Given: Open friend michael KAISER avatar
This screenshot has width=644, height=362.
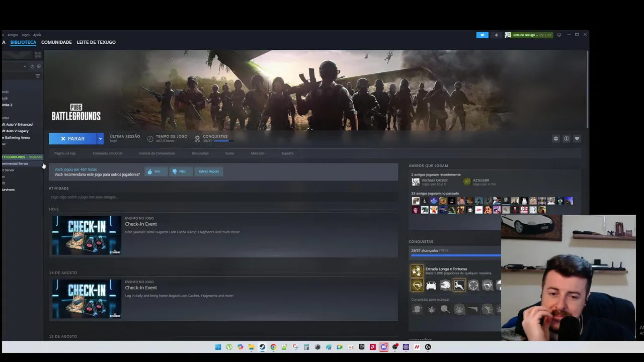Looking at the screenshot, I should tap(415, 182).
